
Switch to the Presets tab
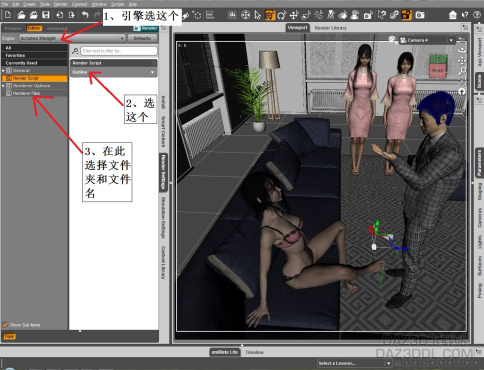click(x=13, y=29)
